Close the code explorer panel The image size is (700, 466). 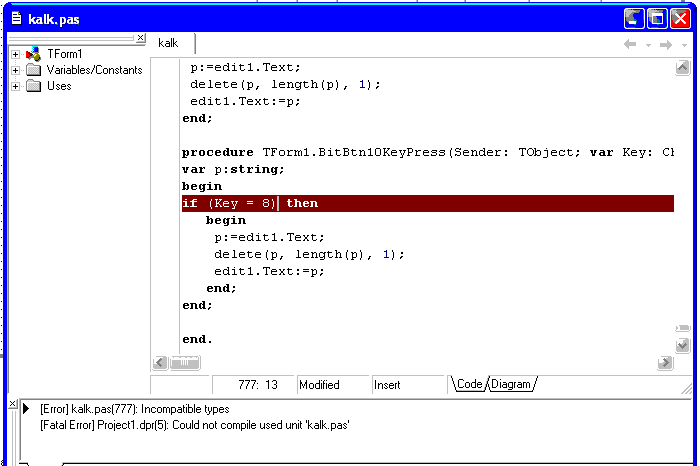tap(140, 38)
